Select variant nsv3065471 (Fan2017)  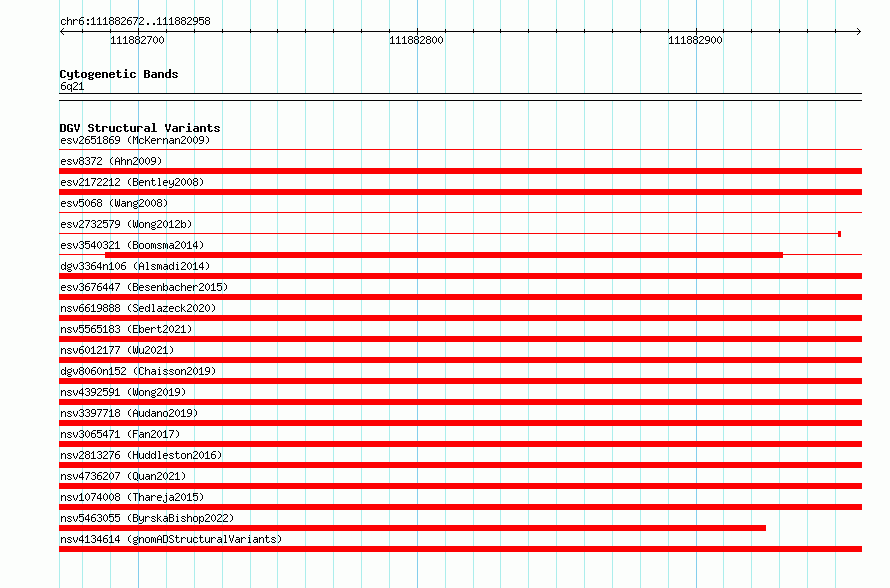(120, 434)
